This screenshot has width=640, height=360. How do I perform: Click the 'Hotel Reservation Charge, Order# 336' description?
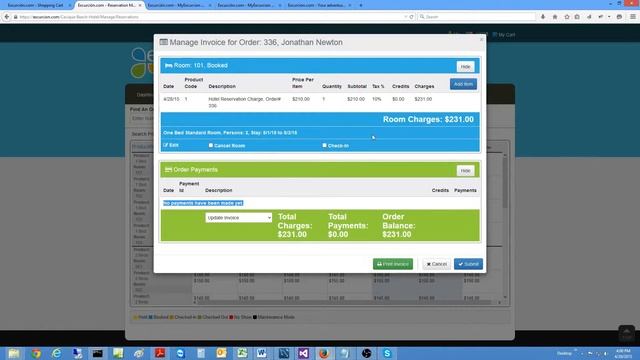tap(244, 102)
